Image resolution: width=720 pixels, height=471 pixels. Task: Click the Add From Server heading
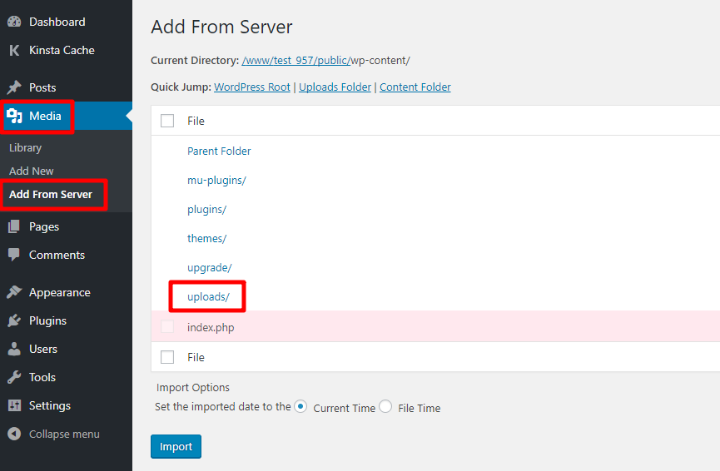(221, 27)
